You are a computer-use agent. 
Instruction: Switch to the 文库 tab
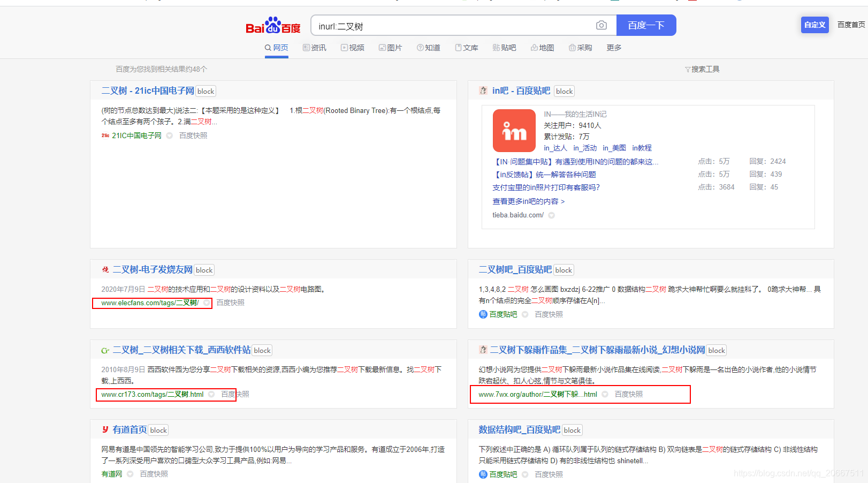pos(467,48)
